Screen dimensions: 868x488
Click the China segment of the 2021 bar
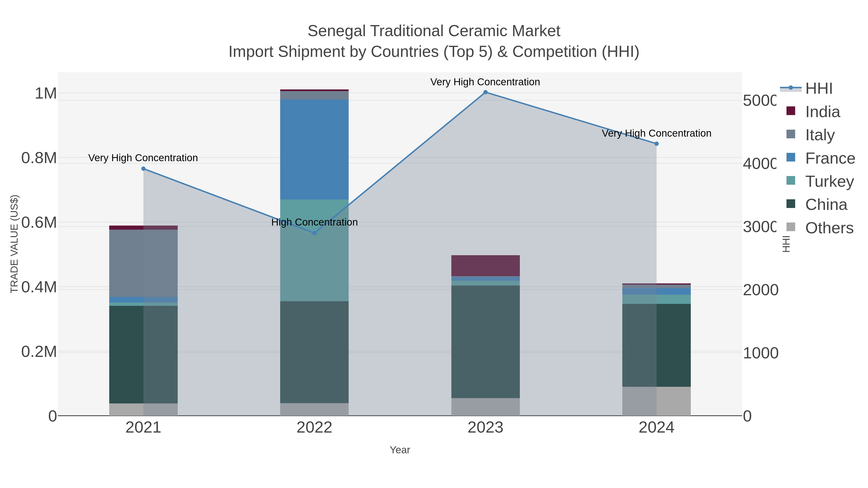point(143,355)
